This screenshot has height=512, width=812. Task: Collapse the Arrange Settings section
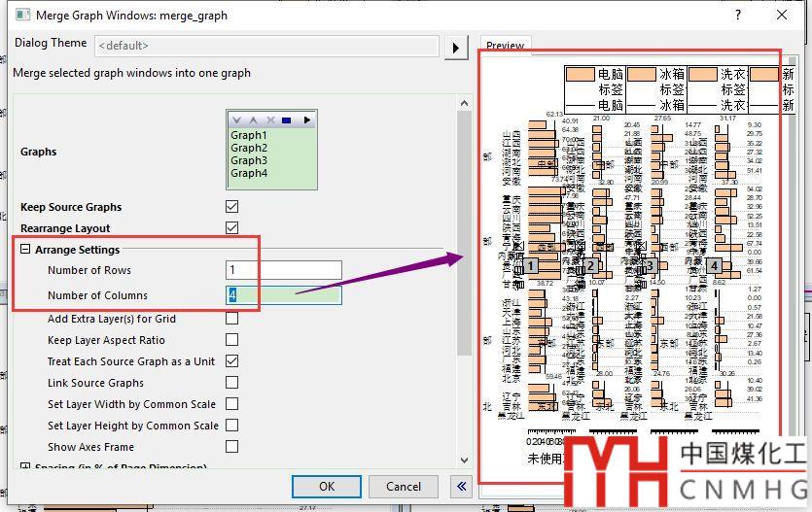coord(26,250)
